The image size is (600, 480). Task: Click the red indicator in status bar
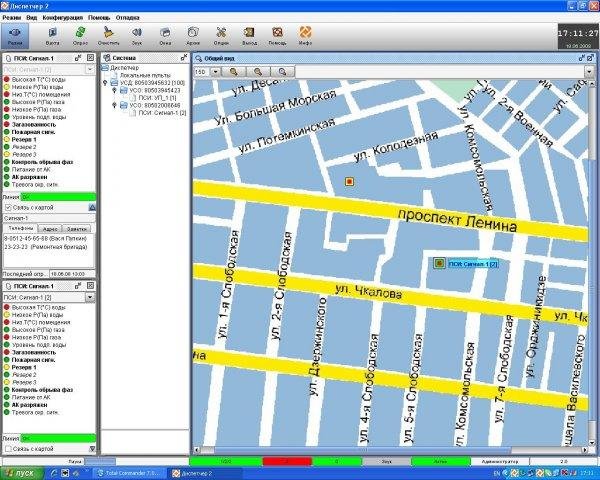[x=286, y=461]
